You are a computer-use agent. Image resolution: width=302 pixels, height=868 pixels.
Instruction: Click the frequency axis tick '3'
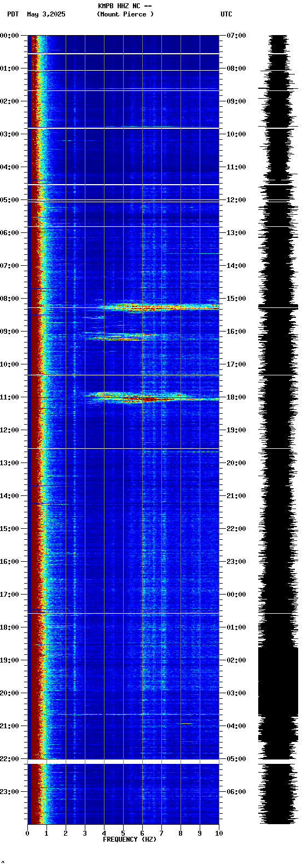85,833
